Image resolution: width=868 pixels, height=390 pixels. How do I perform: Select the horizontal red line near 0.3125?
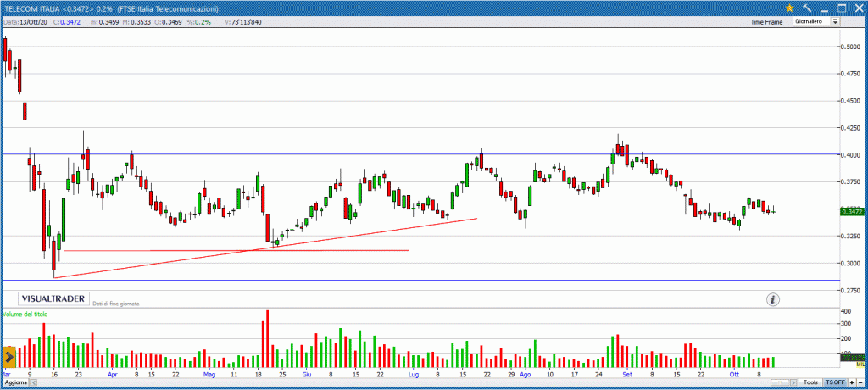236,250
